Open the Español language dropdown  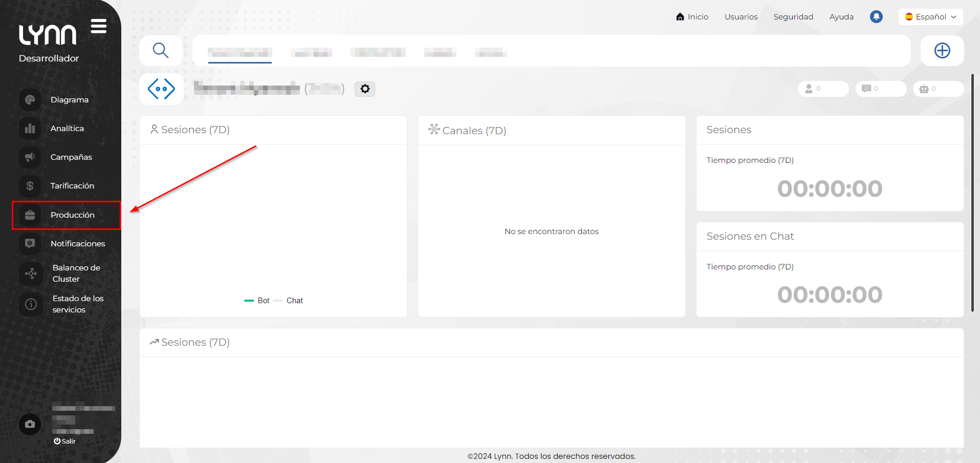930,17
